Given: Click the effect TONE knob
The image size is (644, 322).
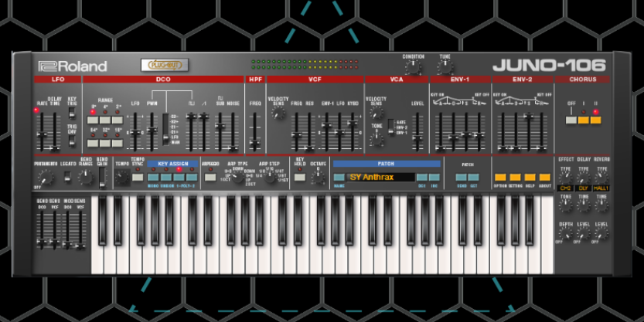Looking at the screenshot, I should click(566, 205).
